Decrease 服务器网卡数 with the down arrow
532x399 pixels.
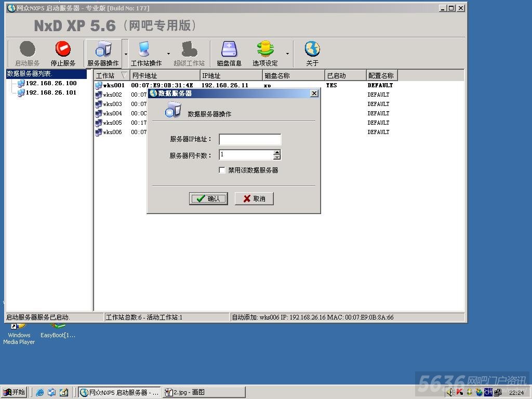pyautogui.click(x=277, y=157)
